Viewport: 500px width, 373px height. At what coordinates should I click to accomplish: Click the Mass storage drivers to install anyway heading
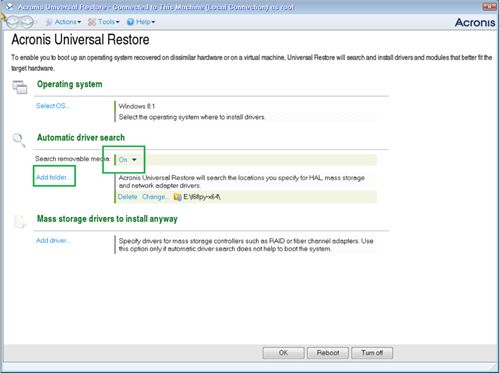107,219
